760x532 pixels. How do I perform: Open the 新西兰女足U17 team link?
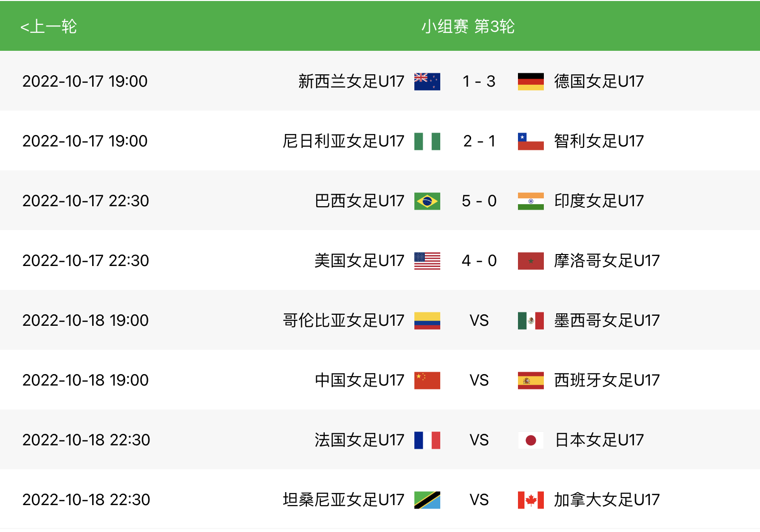(x=352, y=81)
